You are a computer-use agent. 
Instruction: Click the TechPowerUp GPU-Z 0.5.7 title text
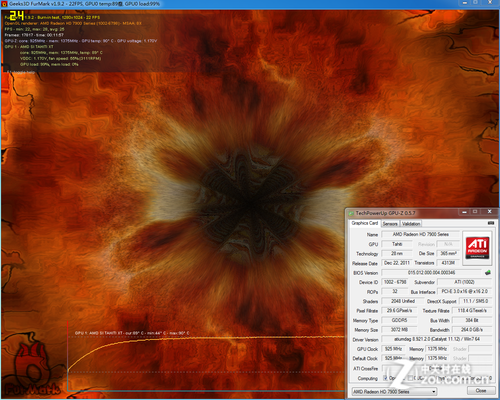click(385, 213)
